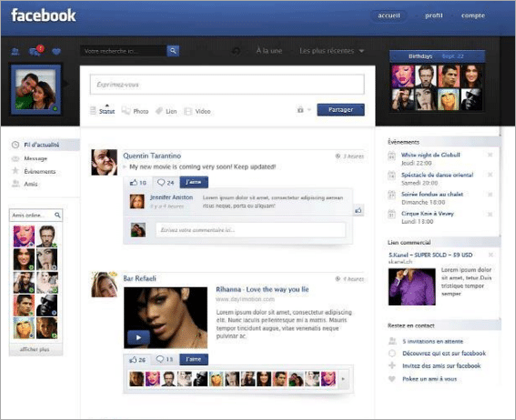Image resolution: width=516 pixels, height=420 pixels.
Task: Open Amis in left sidebar
Action: click(30, 184)
